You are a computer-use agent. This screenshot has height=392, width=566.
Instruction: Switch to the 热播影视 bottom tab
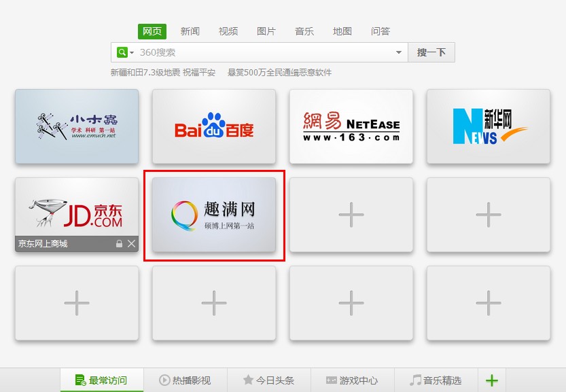tap(185, 380)
